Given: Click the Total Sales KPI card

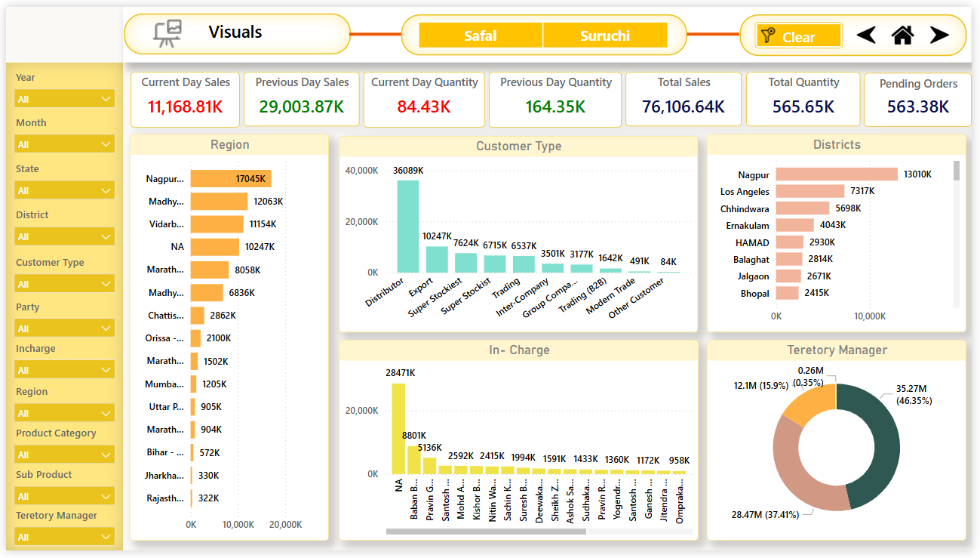Looking at the screenshot, I should point(684,99).
